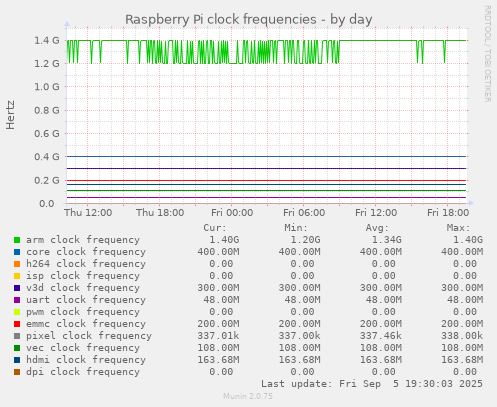Click the hdmi clock current value '163.68M'
497x407 pixels.
pyautogui.click(x=218, y=360)
